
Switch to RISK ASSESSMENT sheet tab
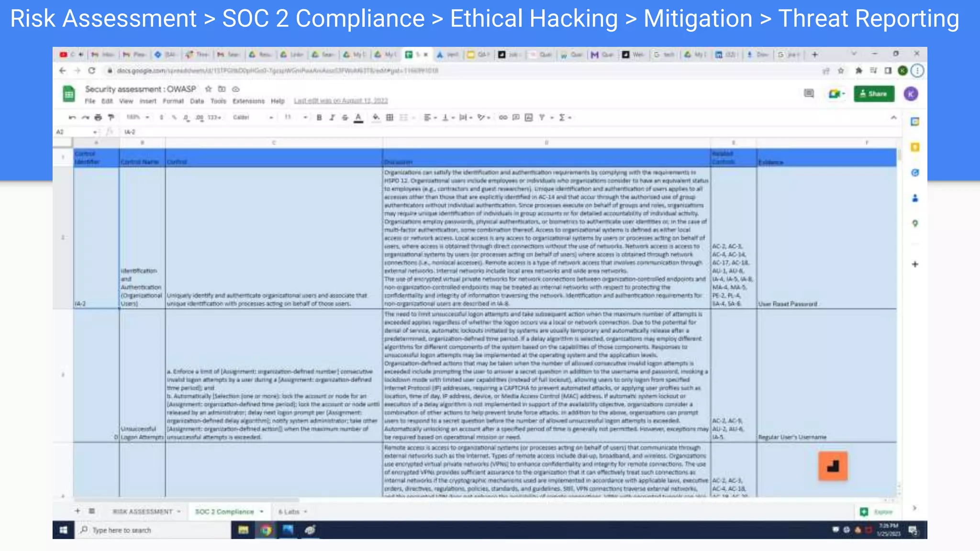click(142, 512)
